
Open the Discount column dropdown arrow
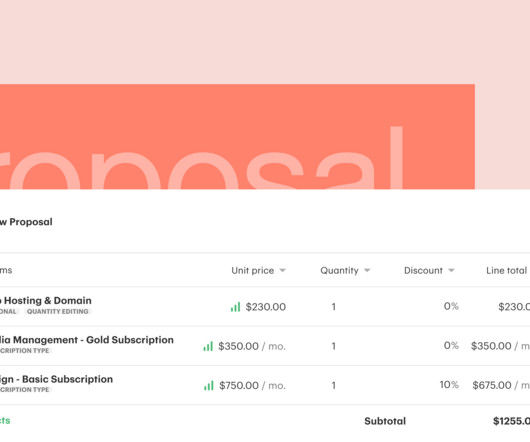point(451,270)
